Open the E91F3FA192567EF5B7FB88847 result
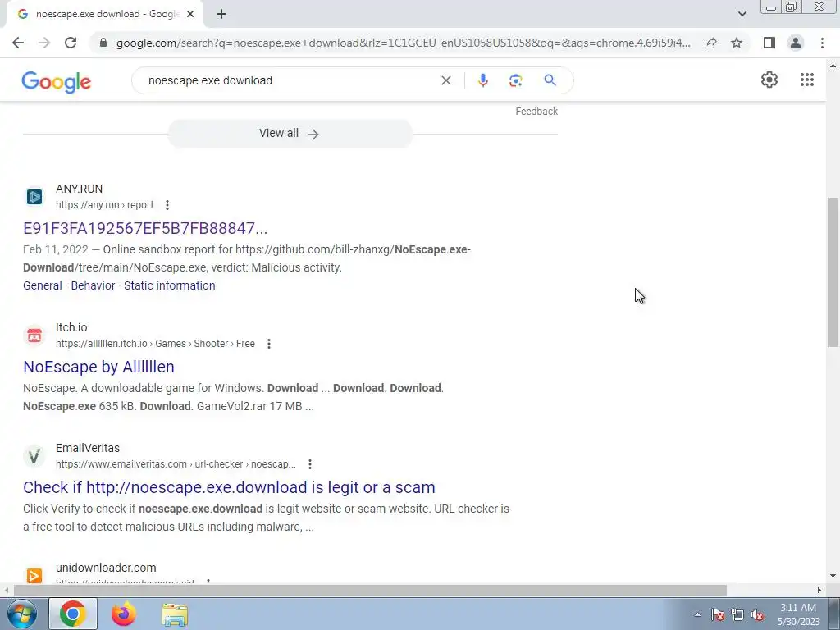This screenshot has height=630, width=840. click(x=145, y=228)
